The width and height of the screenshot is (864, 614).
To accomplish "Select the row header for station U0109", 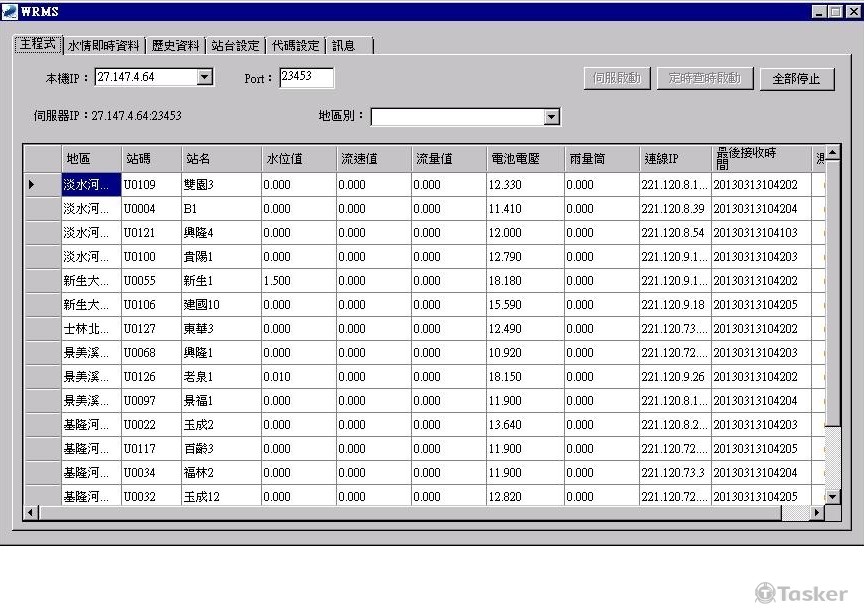I will point(42,185).
